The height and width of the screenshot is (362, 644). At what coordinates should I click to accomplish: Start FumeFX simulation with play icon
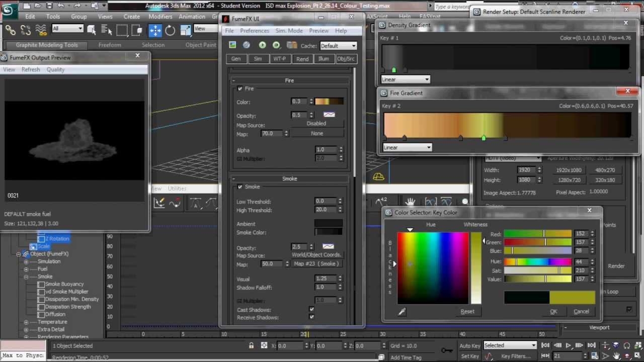pyautogui.click(x=262, y=45)
